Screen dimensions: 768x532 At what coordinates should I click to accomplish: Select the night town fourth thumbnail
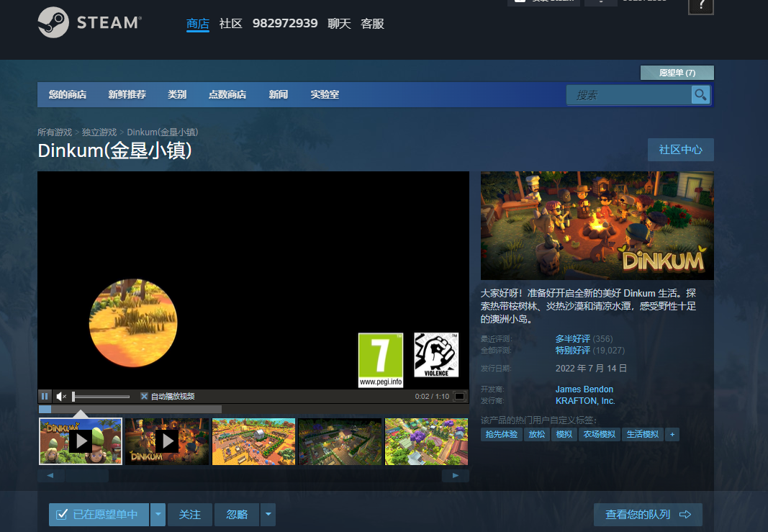[x=340, y=441]
